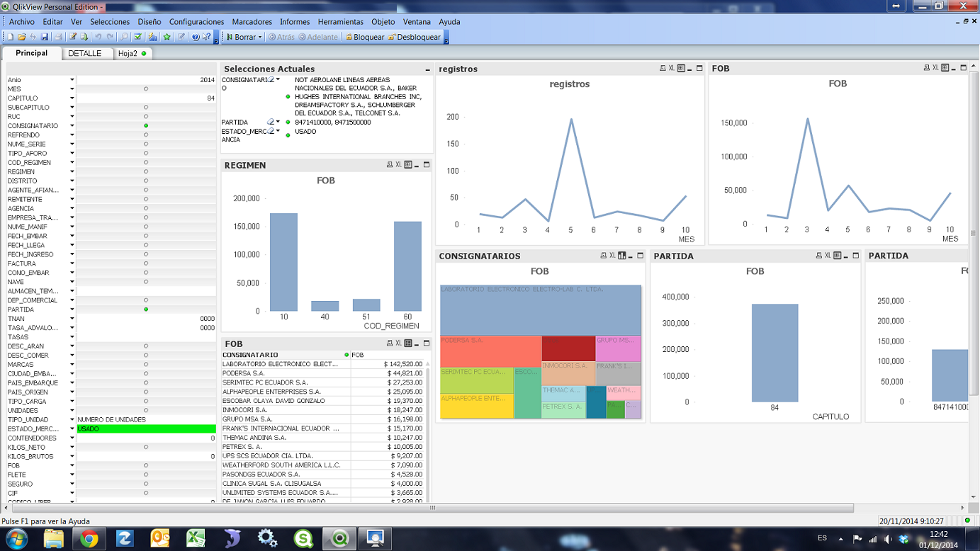This screenshot has height=551, width=980.
Task: Select the green USADO value in ESTADO_MERC
Action: pyautogui.click(x=146, y=429)
